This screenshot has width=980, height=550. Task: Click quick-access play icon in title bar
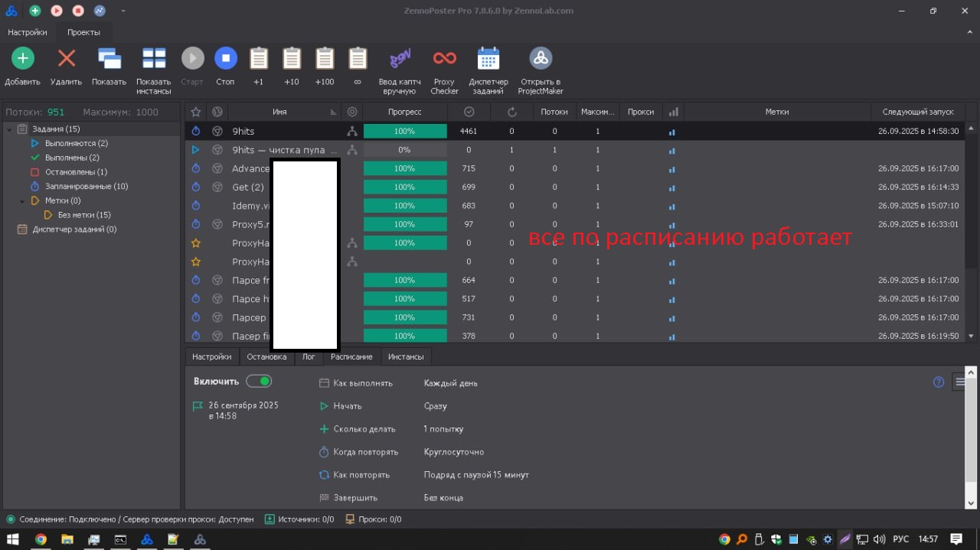click(57, 11)
